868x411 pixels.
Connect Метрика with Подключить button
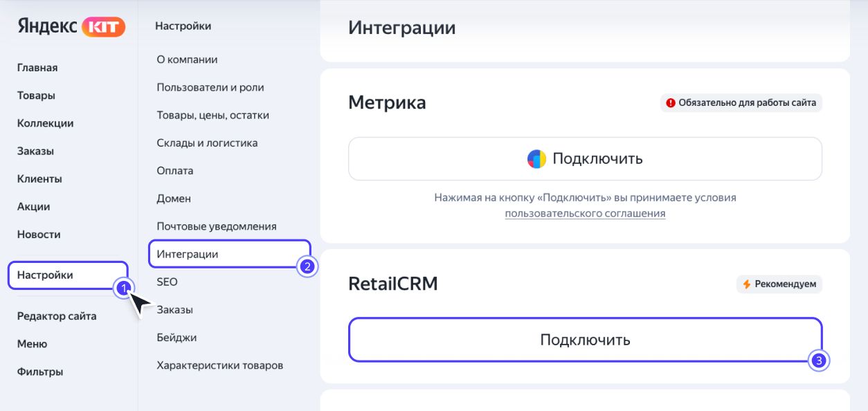point(585,158)
